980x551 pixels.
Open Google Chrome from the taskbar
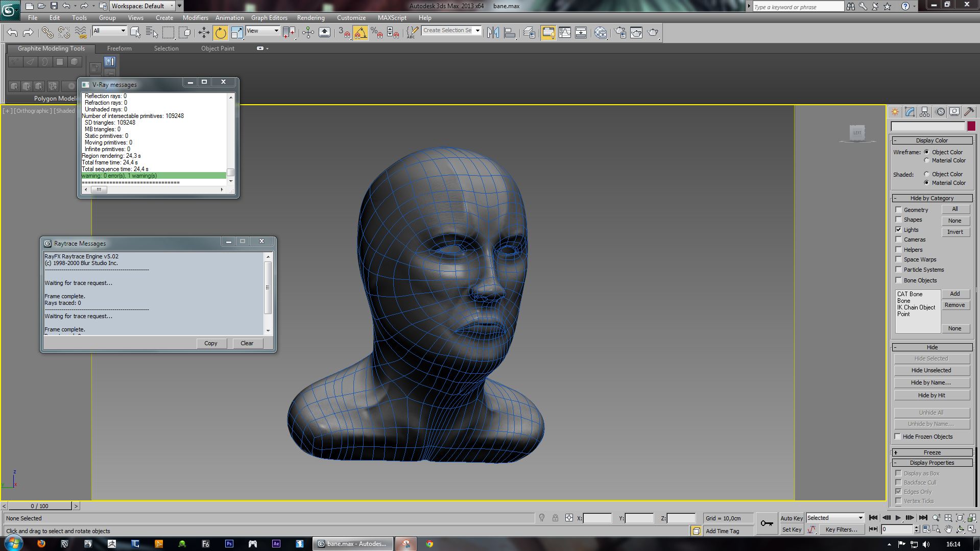[429, 544]
